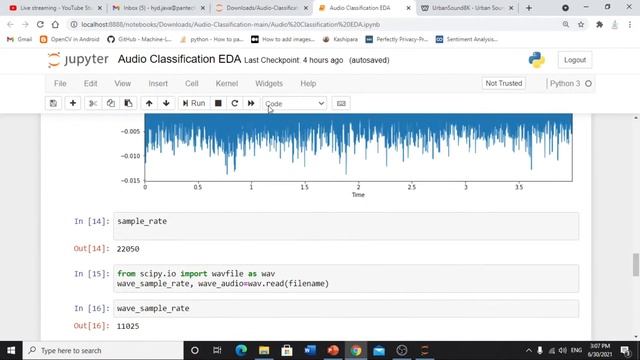Click the Jupyter logo
The height and width of the screenshot is (360, 640).
[78, 60]
